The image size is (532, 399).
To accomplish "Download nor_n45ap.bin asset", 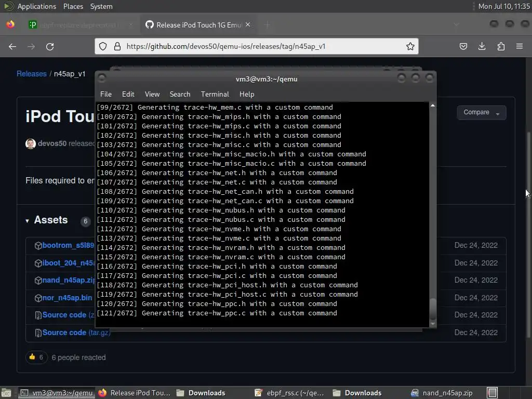I will pos(67,298).
